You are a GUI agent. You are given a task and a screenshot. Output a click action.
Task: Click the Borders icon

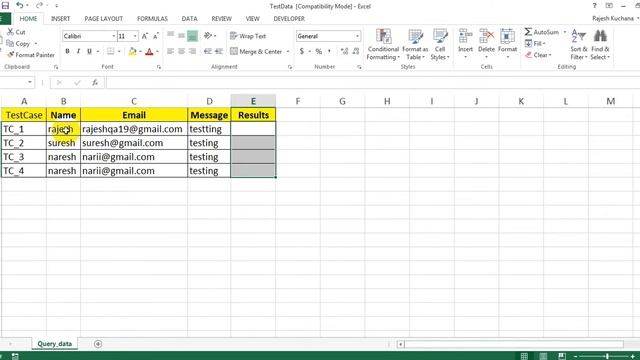(111, 51)
